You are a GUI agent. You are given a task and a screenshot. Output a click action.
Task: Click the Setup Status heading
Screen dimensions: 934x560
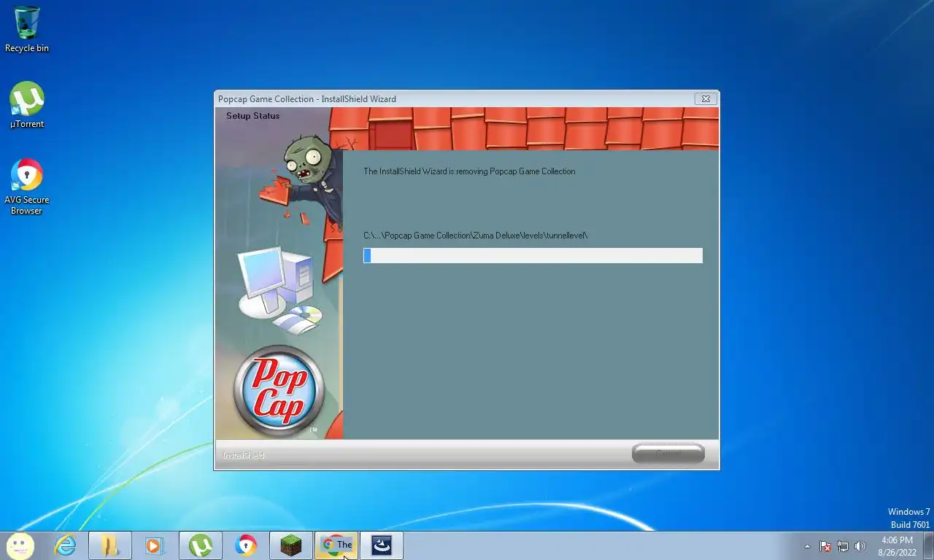(252, 116)
